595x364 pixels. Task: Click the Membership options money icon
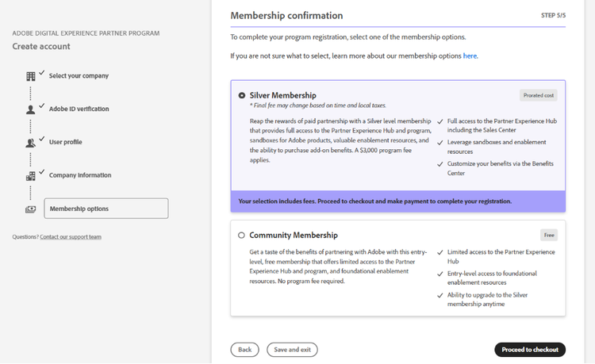coord(31,209)
